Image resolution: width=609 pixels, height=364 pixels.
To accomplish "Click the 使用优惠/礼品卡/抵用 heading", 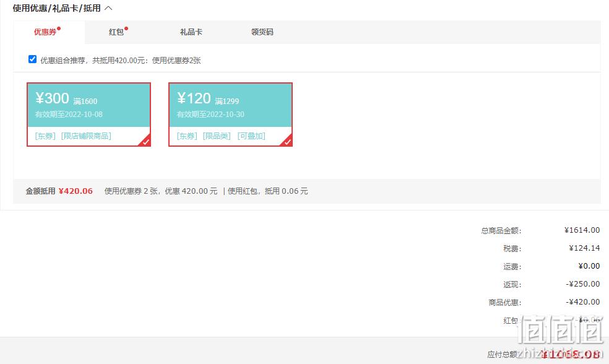I will tap(57, 8).
